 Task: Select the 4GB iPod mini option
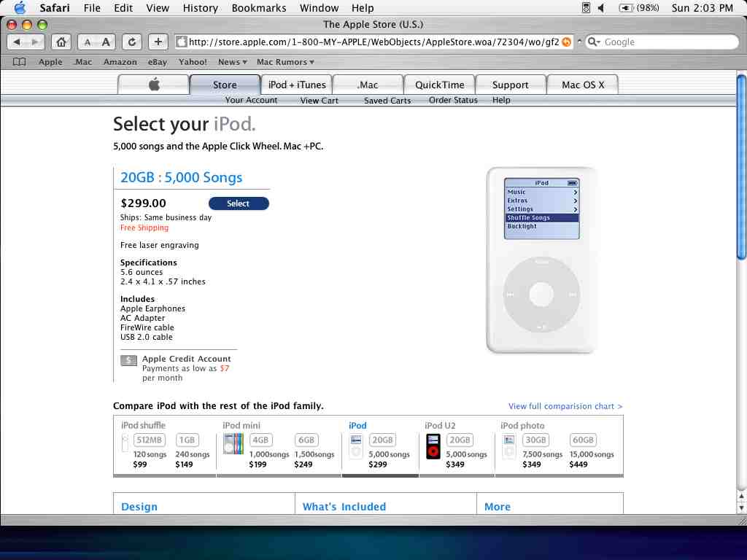260,440
